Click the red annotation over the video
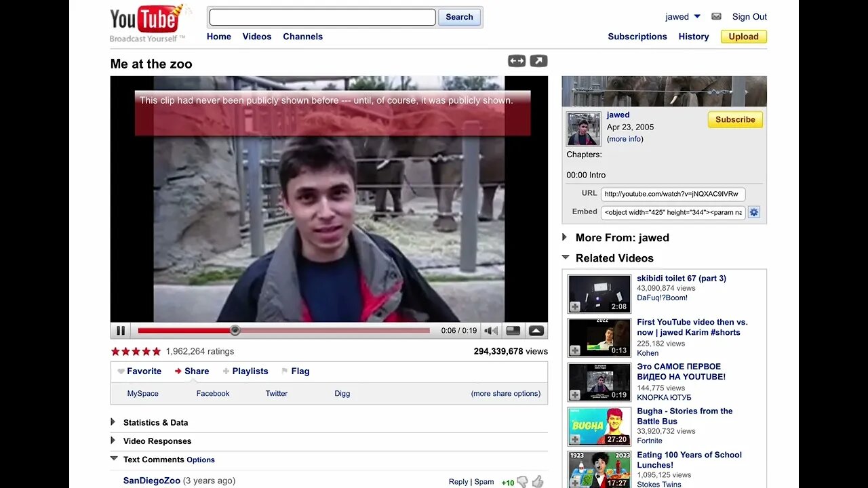This screenshot has width=868, height=488. click(332, 113)
